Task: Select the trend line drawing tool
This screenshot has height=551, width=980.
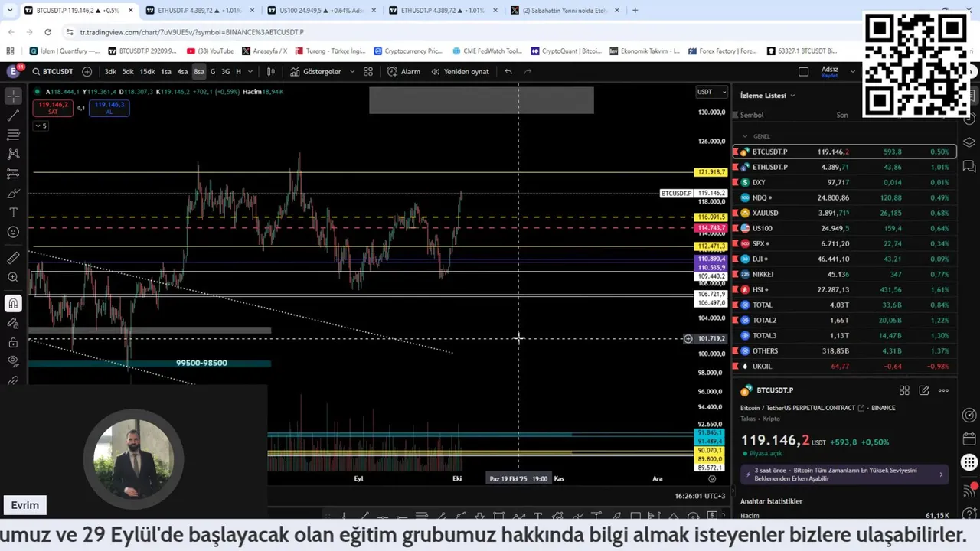Action: click(x=13, y=115)
